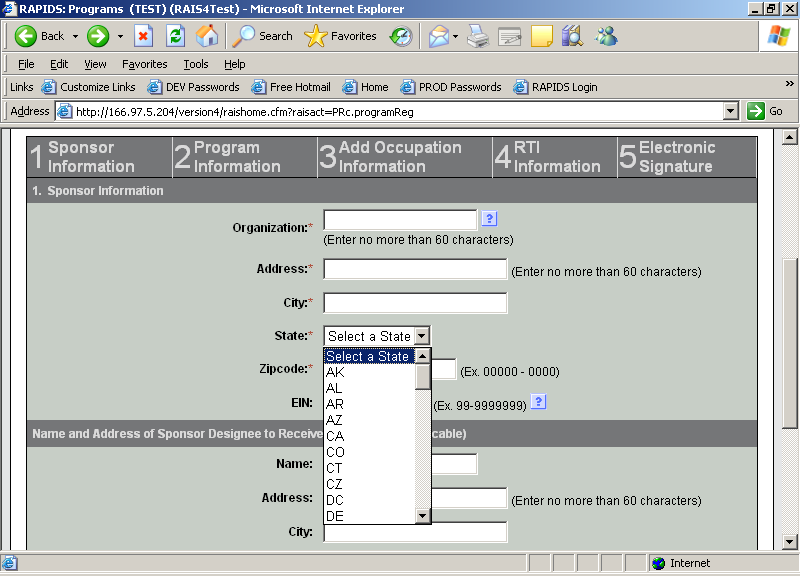Click into the Organization text field
The height and width of the screenshot is (576, 800).
pyautogui.click(x=401, y=219)
